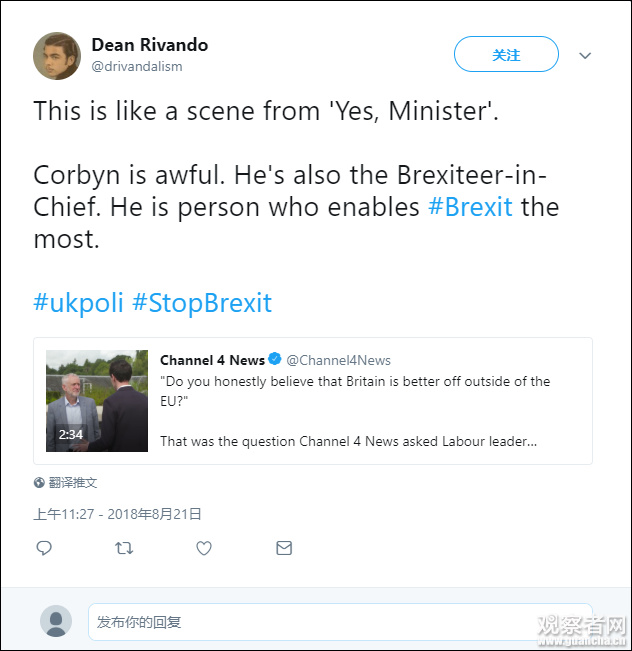Share tweet via envelope message icon

(284, 548)
